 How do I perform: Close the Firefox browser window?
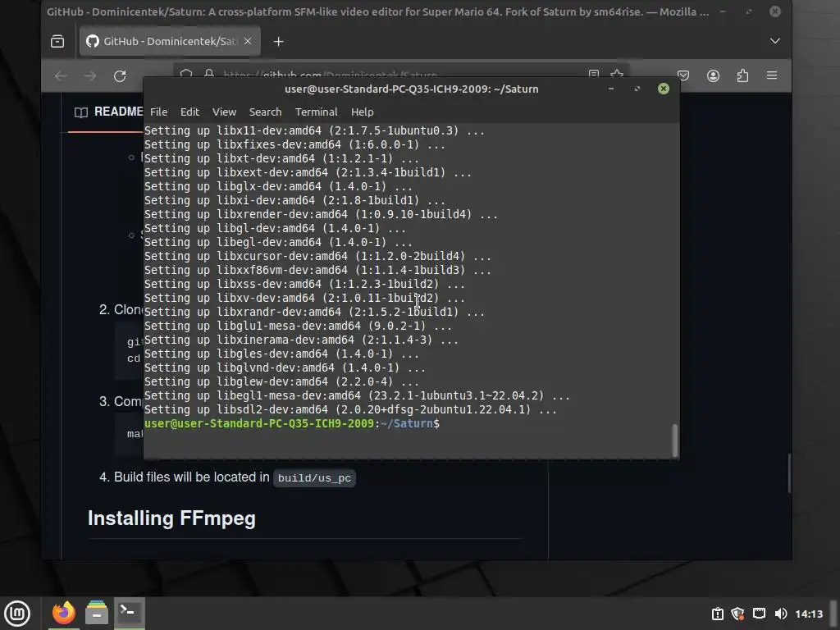click(x=774, y=11)
